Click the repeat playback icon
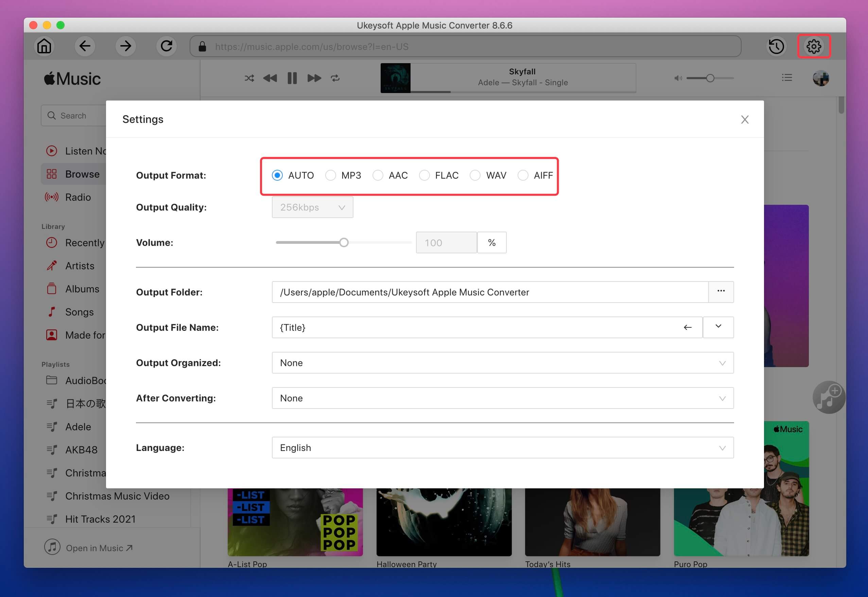 coord(336,79)
